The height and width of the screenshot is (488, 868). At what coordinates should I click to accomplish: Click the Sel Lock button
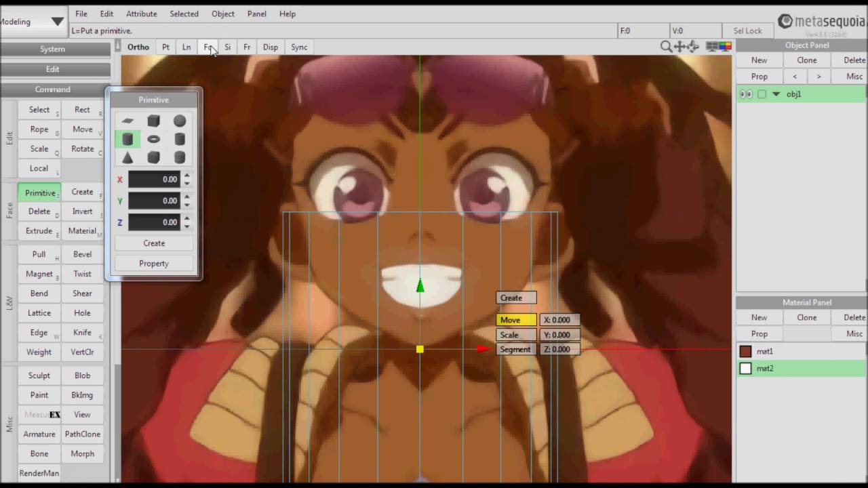pyautogui.click(x=748, y=30)
